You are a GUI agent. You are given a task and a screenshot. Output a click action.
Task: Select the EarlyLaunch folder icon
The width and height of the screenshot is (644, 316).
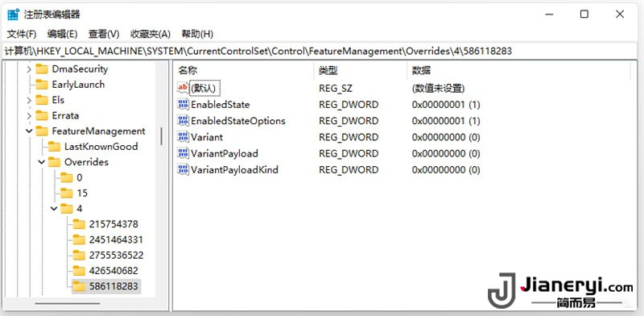click(x=42, y=85)
